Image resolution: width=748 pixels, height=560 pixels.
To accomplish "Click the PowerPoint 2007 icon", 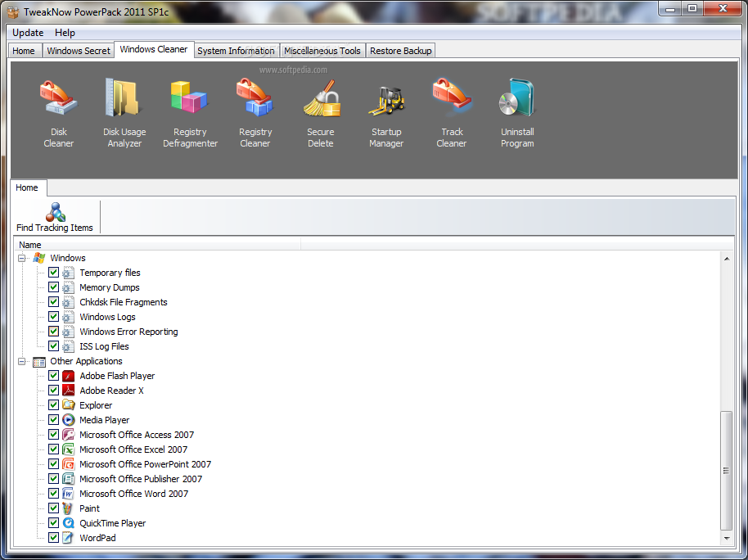I will coord(69,464).
